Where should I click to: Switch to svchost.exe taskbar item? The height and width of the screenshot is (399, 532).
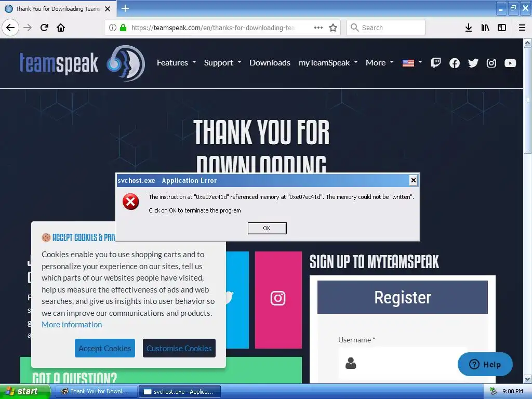[x=180, y=392]
